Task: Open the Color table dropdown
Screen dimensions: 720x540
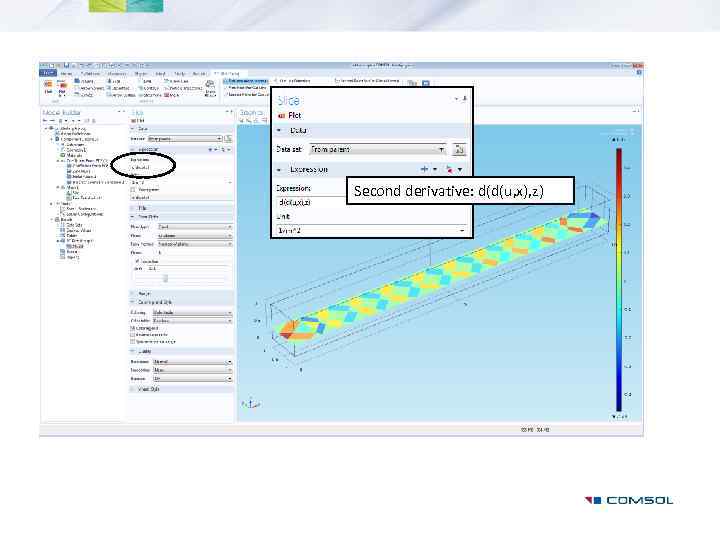Action: pyautogui.click(x=192, y=321)
